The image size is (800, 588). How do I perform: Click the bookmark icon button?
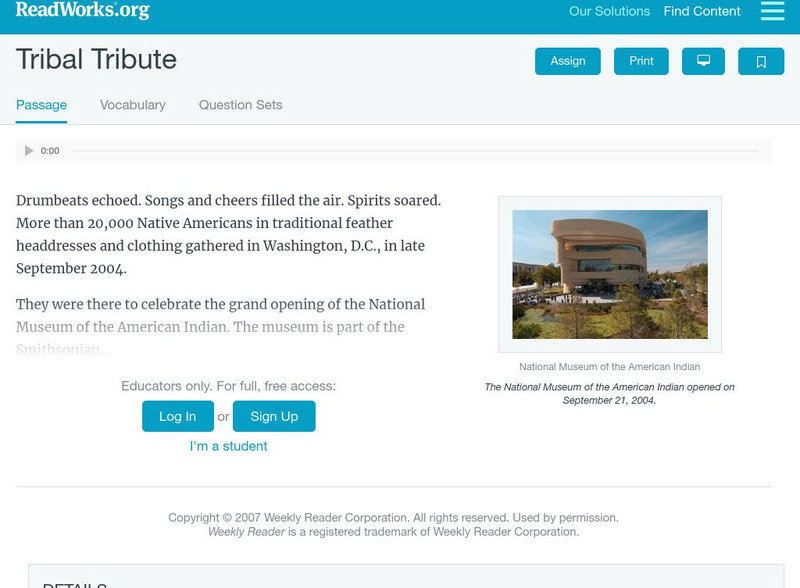[x=761, y=61]
